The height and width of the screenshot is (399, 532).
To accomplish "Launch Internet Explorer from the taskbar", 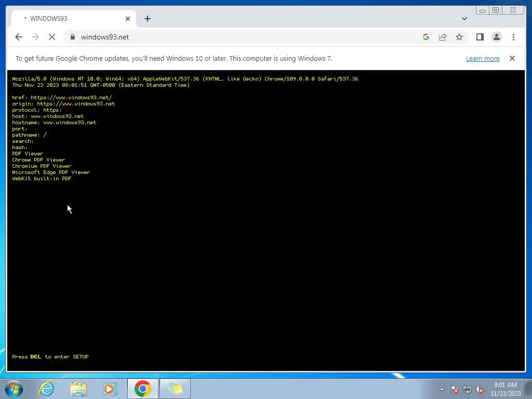I will [46, 389].
